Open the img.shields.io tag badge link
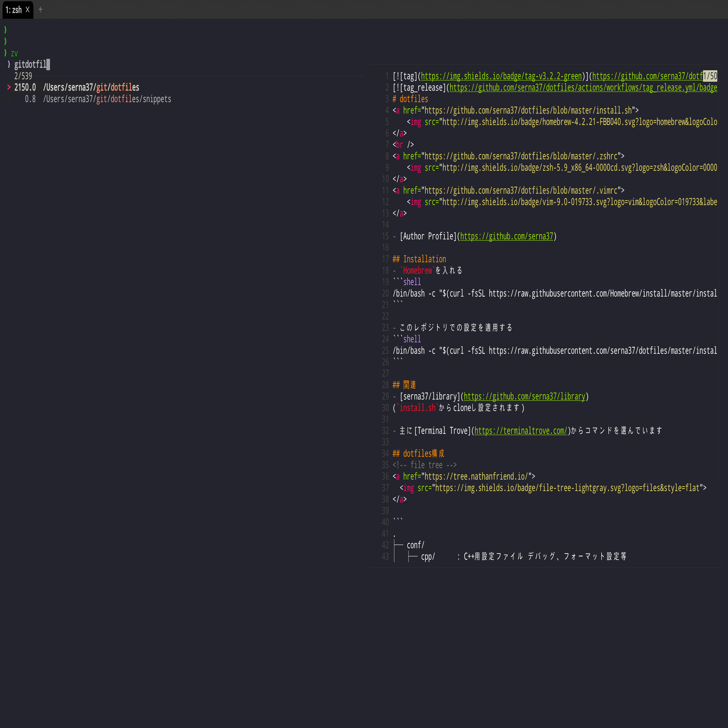 click(501, 76)
